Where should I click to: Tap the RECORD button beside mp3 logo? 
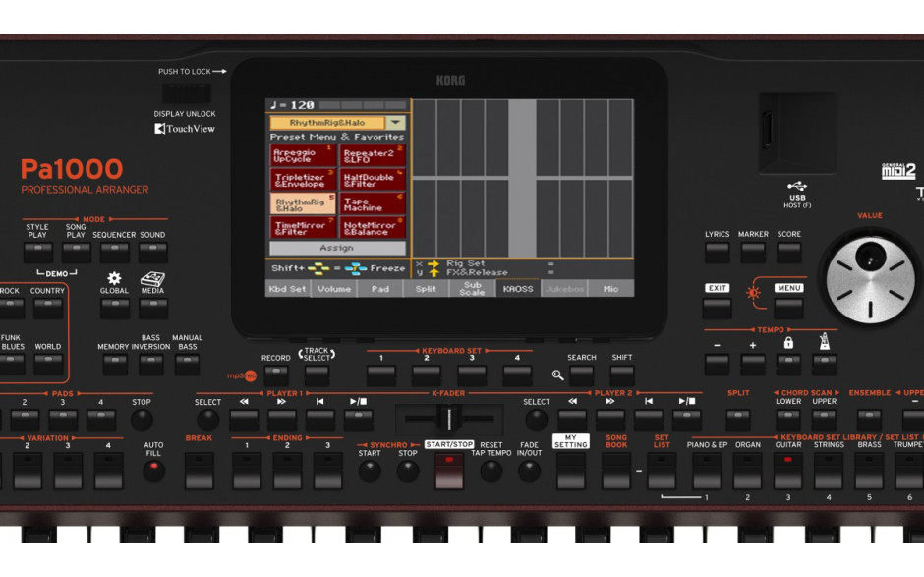click(x=276, y=375)
